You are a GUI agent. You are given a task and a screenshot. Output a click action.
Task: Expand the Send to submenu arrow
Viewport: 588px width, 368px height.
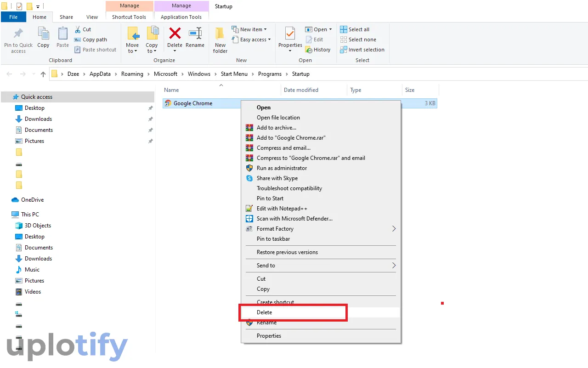coord(394,266)
